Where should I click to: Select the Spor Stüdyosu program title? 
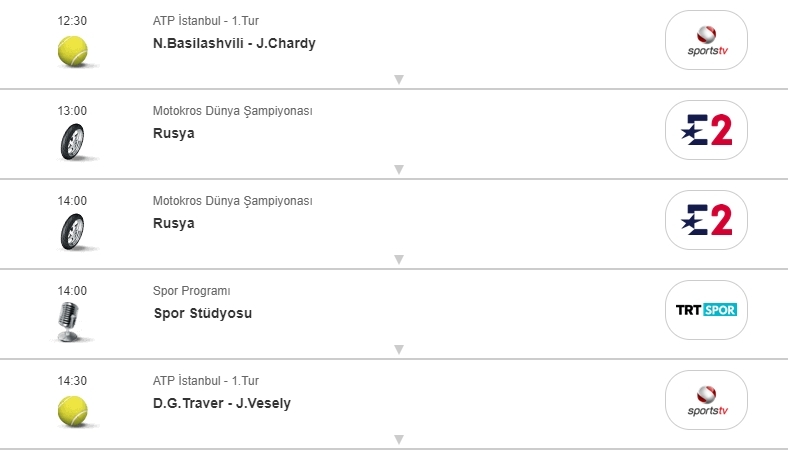202,313
